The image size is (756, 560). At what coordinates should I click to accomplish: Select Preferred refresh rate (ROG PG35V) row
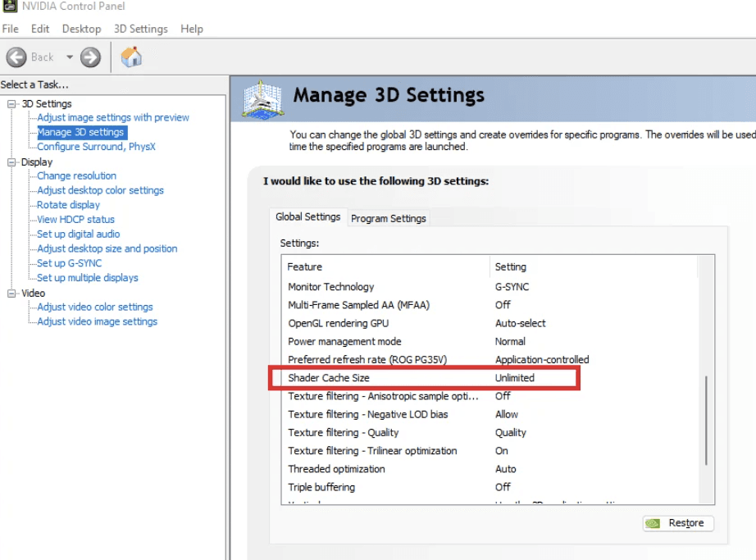coord(490,359)
